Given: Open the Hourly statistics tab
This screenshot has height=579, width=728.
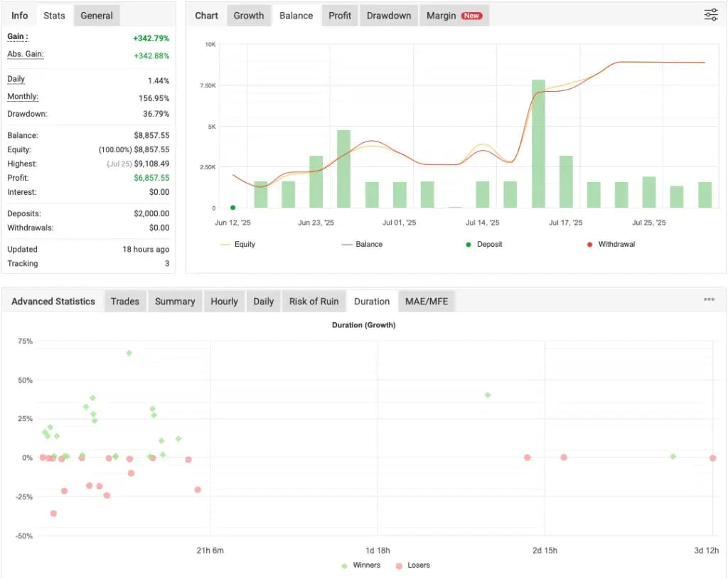Looking at the screenshot, I should [224, 301].
